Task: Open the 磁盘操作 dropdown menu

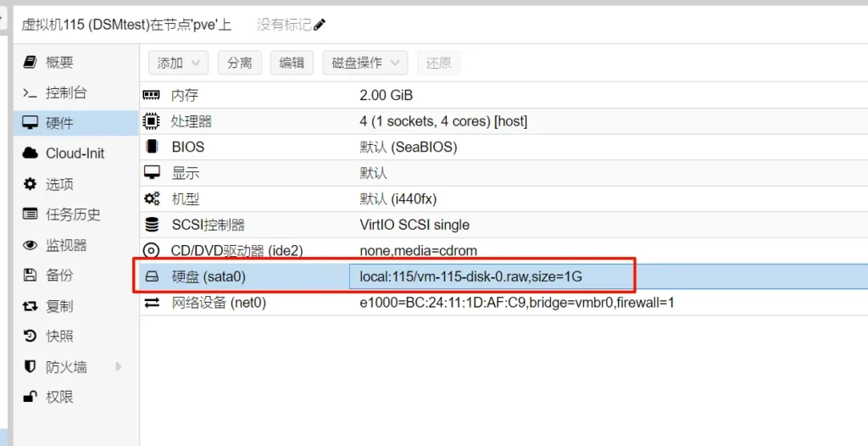Action: point(365,63)
